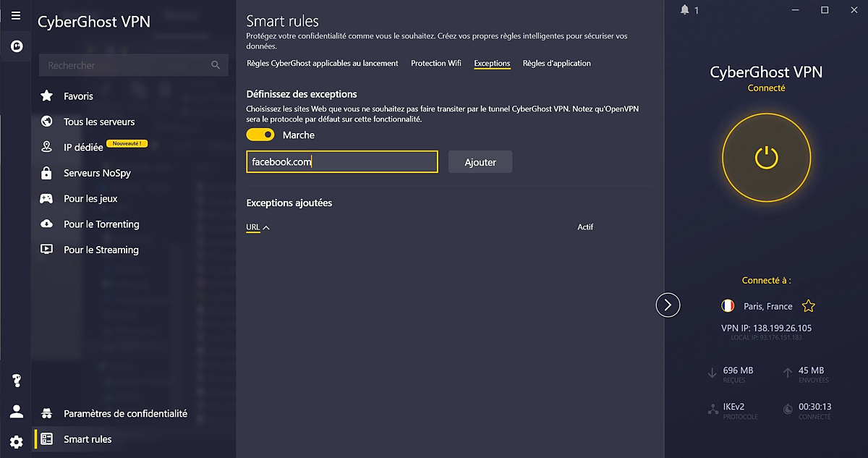Open help via question mark icon
Viewport: 868px width, 458px height.
click(x=16, y=381)
